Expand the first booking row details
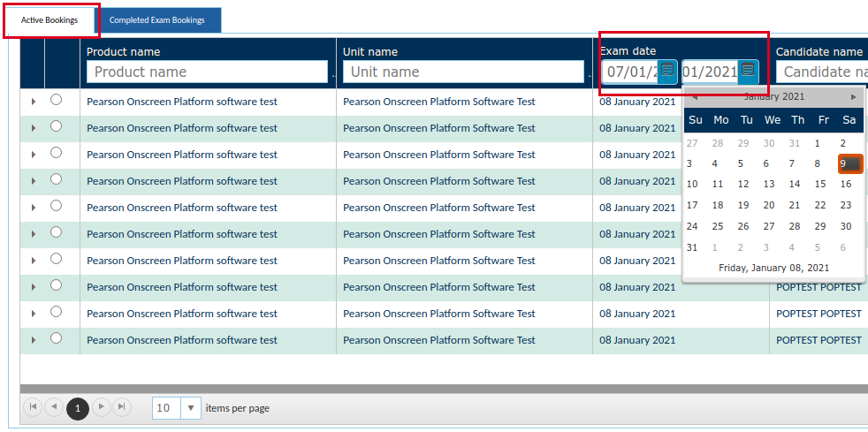The width and height of the screenshot is (868, 432). point(33,102)
